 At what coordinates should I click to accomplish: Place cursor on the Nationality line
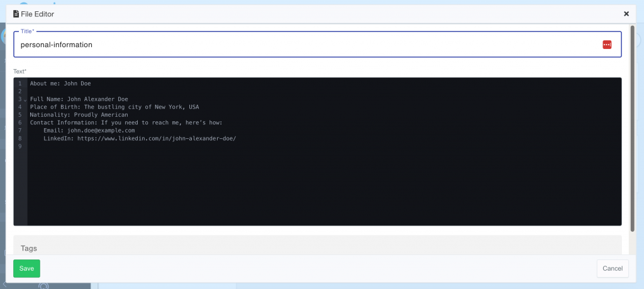click(79, 115)
